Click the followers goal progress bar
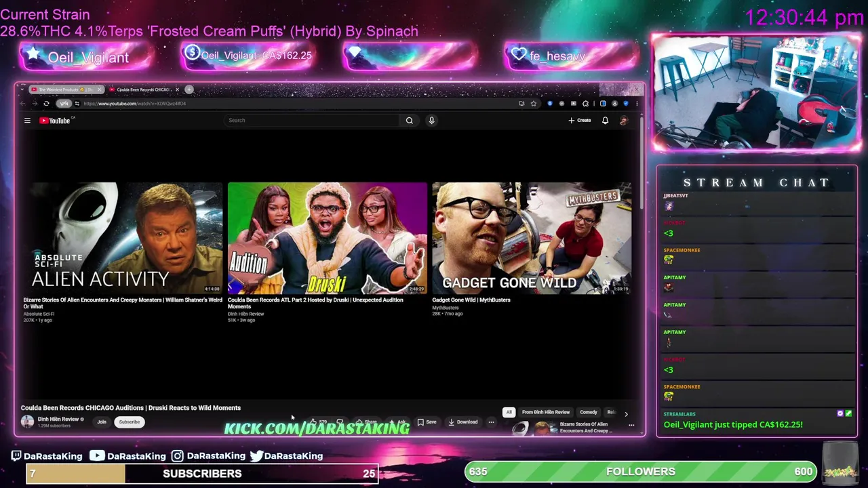This screenshot has height=488, width=868. pyautogui.click(x=641, y=472)
